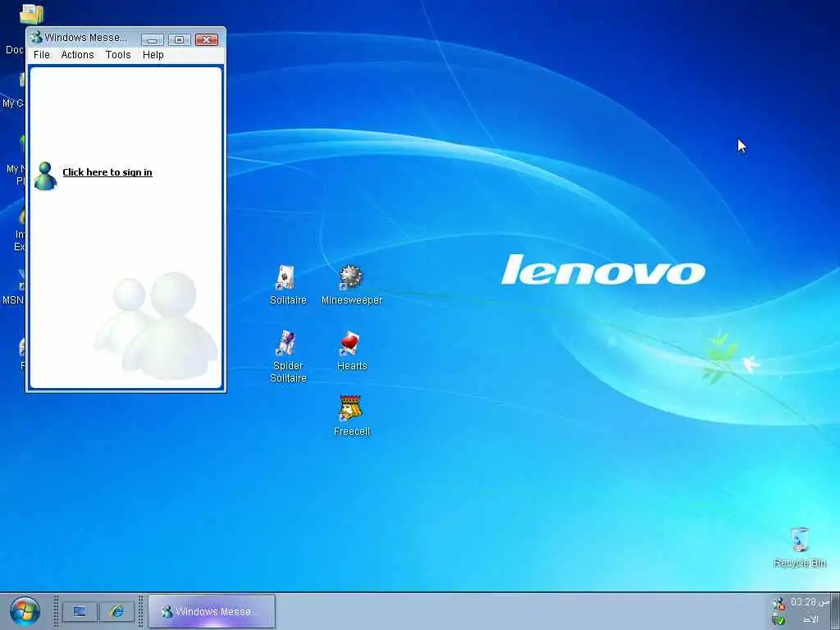840x630 pixels.
Task: Select the Recycle Bin desktop icon
Action: 799,547
